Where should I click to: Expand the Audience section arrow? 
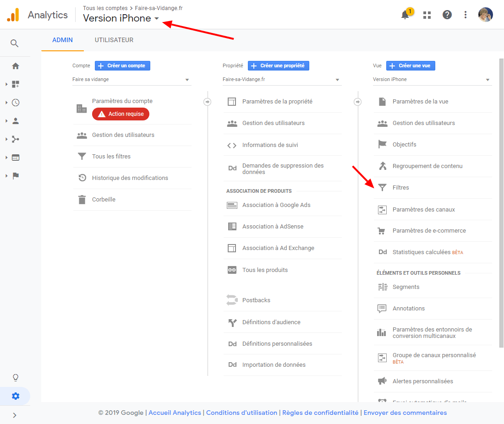(x=6, y=121)
